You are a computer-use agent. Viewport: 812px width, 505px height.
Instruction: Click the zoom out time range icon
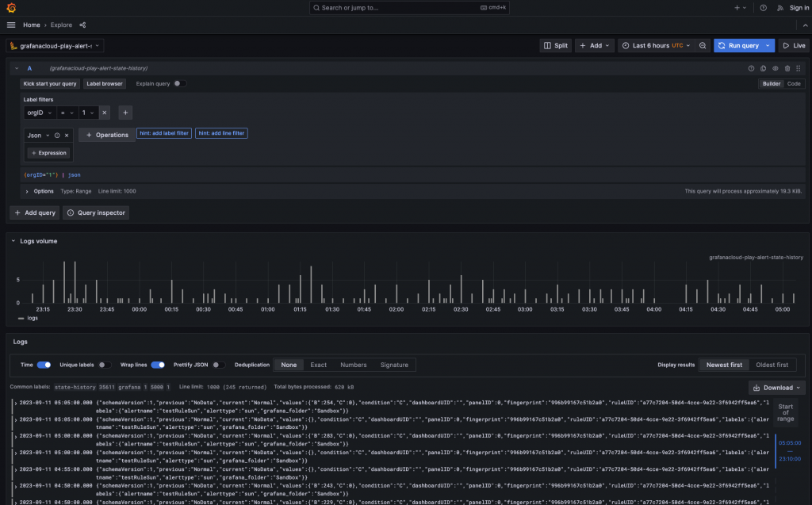click(703, 45)
